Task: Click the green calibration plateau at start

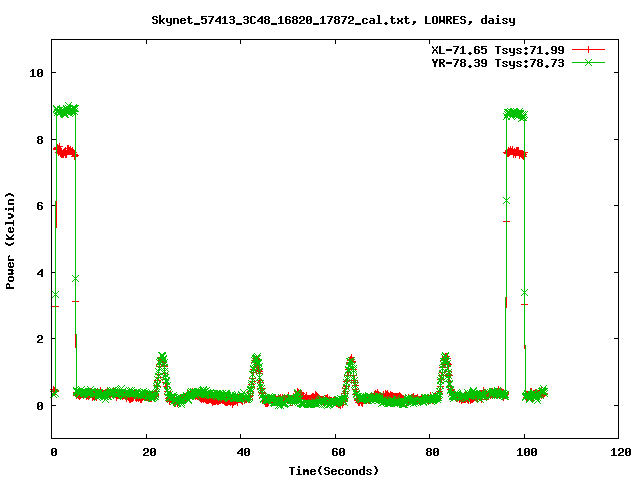Action: 66,110
